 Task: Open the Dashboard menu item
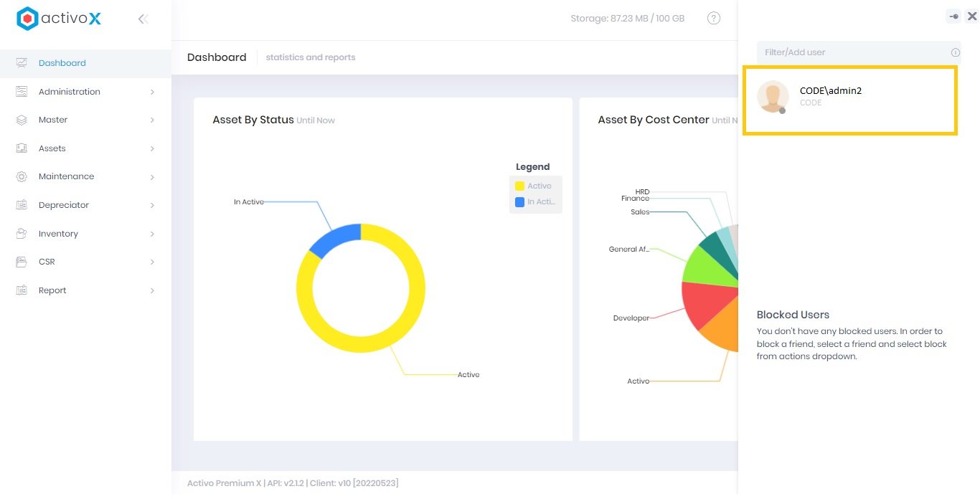tap(62, 63)
